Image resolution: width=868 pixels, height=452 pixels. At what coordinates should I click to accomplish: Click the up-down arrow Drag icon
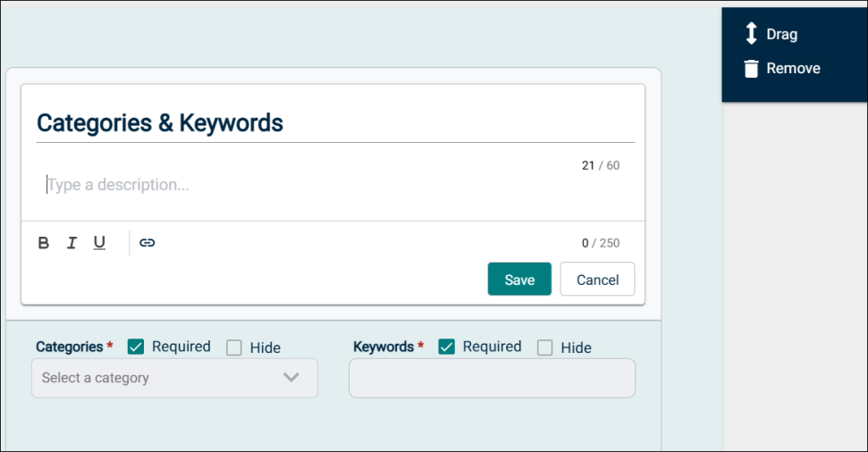[x=751, y=35]
